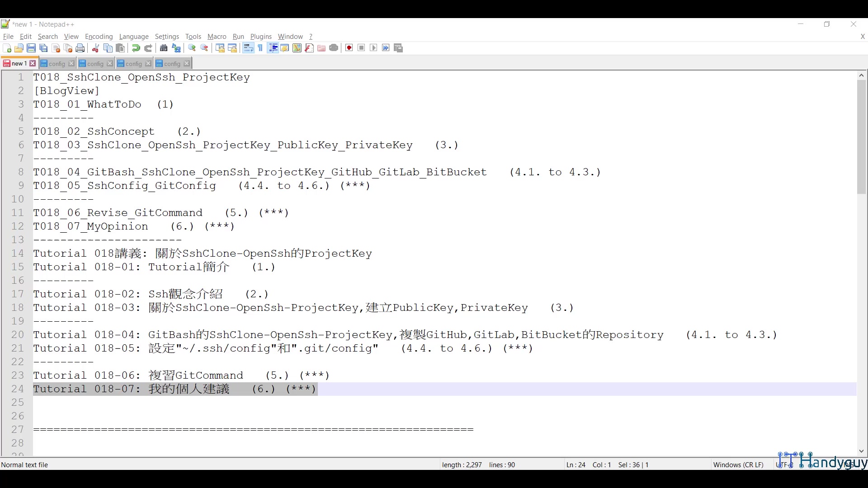Switch to the second config tab
This screenshot has height=488, width=868.
coord(95,64)
